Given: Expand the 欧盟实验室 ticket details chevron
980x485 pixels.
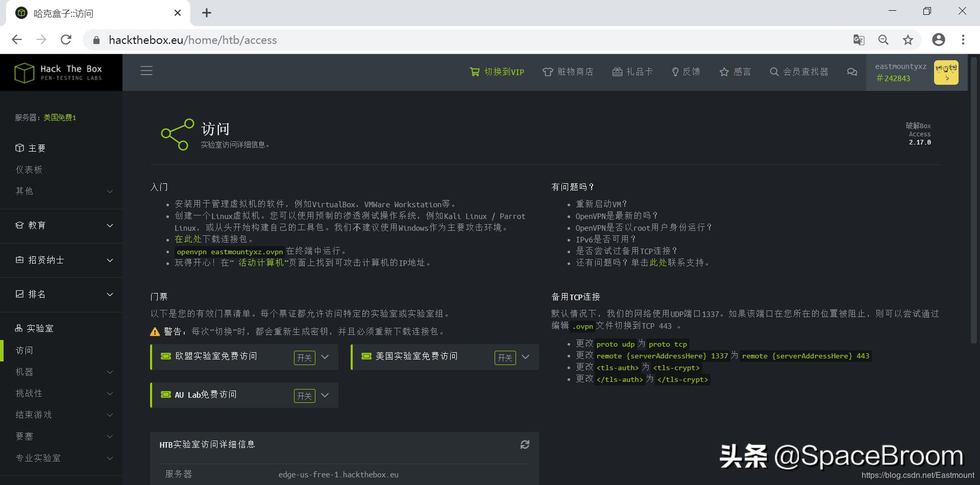Looking at the screenshot, I should tap(325, 357).
